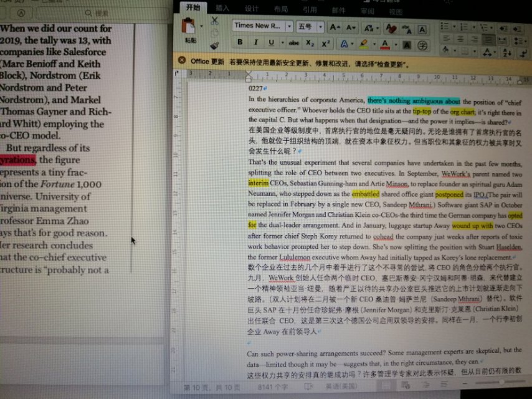Image resolution: width=532 pixels, height=399 pixels.
Task: Switch to draft view in status bar
Action: pos(444,384)
